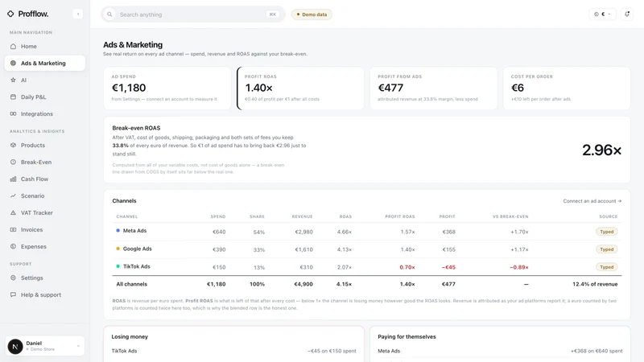This screenshot has height=362, width=644.
Task: Click the green dot beside TikTok Ads
Action: pos(118,266)
